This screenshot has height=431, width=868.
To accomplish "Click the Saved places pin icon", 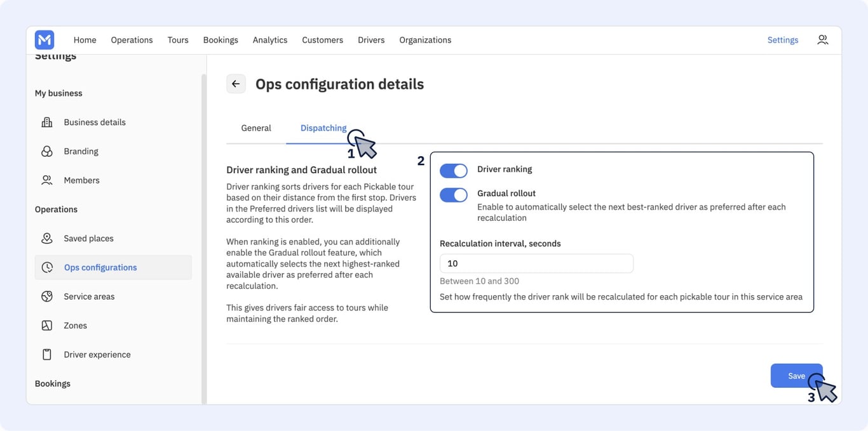I will 47,238.
